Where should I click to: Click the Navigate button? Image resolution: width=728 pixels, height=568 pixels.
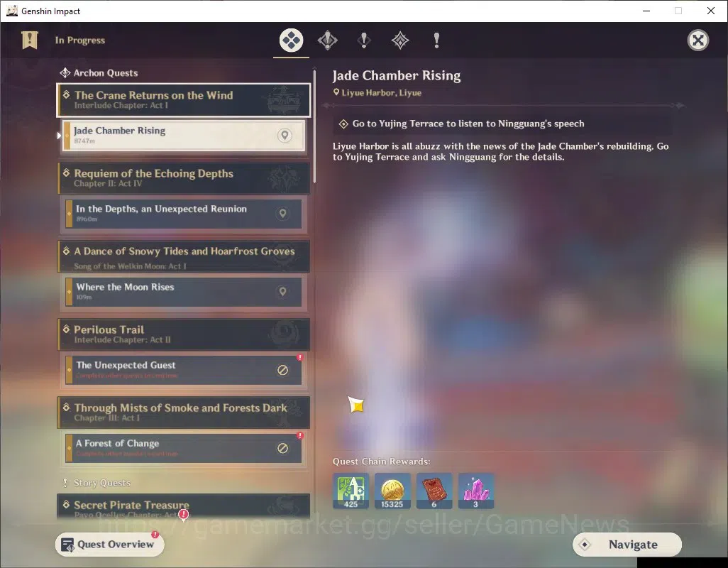627,545
